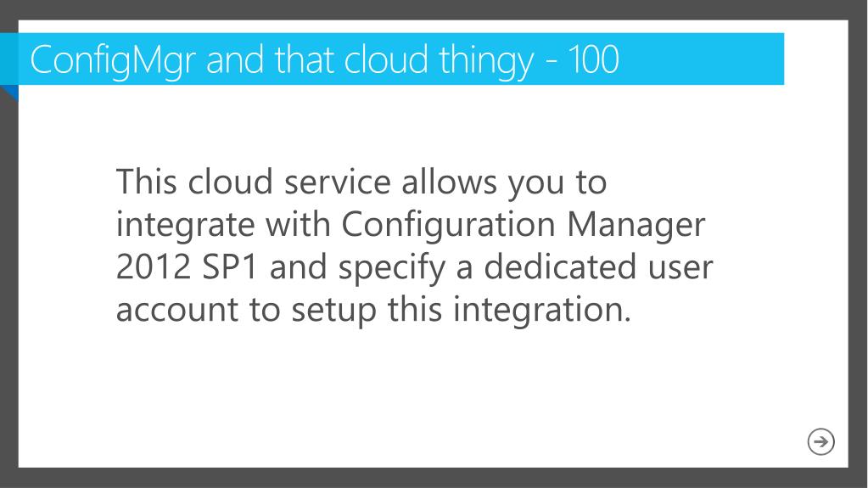Click the line 'account to setup this integration.'
Image resolution: width=868 pixels, height=488 pixels.
coord(373,309)
